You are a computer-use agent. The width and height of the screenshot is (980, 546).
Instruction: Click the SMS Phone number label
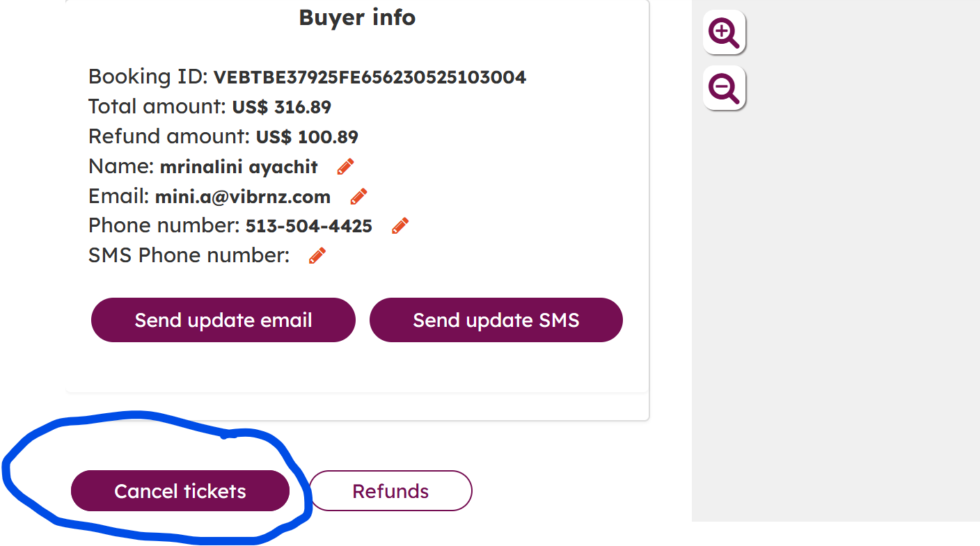(x=189, y=256)
